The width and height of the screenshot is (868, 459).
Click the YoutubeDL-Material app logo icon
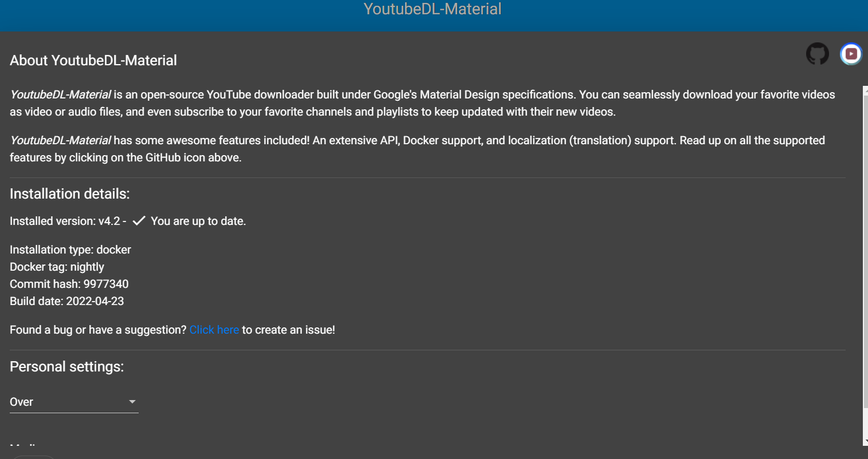[x=851, y=54]
